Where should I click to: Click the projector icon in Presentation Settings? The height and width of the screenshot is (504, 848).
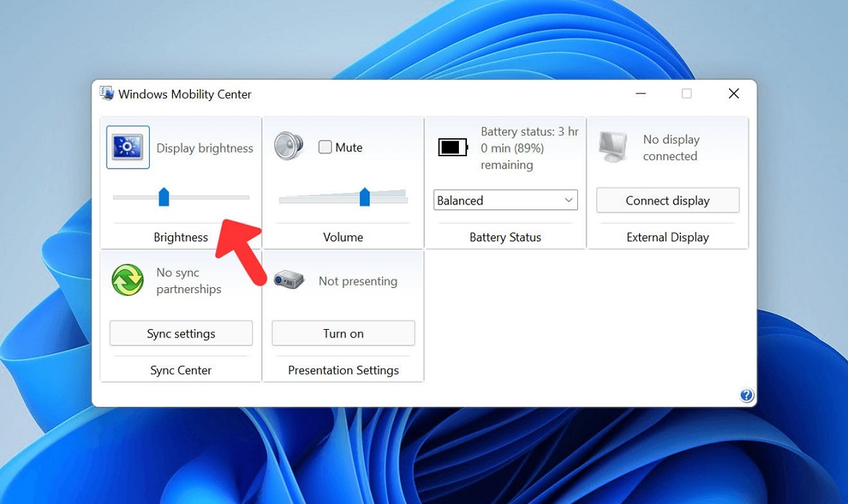point(288,281)
